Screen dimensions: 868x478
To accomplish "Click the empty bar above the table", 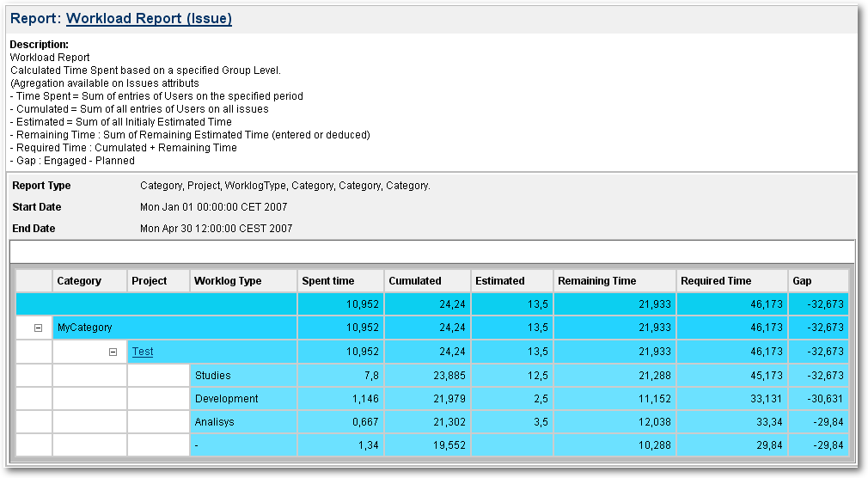I will [x=432, y=251].
